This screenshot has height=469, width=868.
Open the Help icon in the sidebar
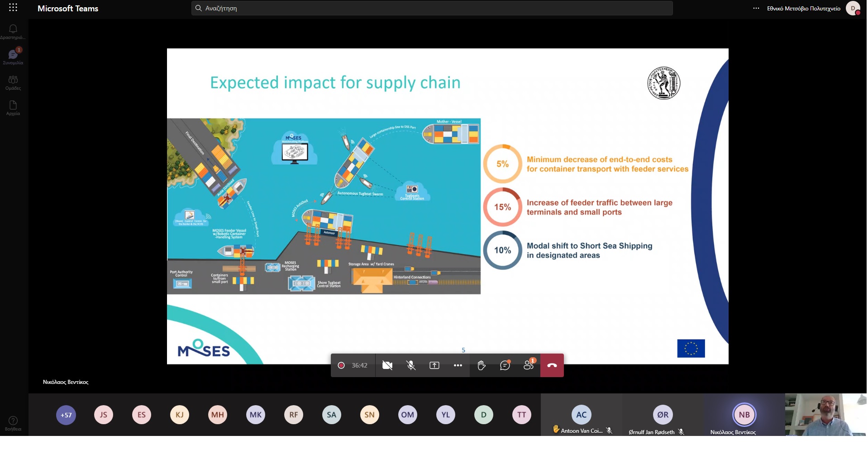coord(13,423)
